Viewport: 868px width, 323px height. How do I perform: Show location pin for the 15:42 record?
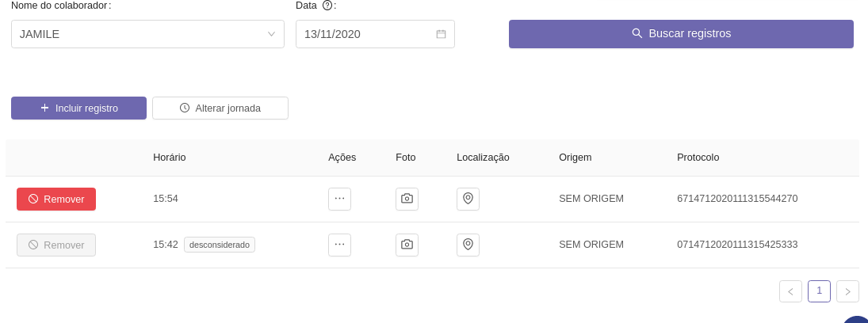point(468,245)
